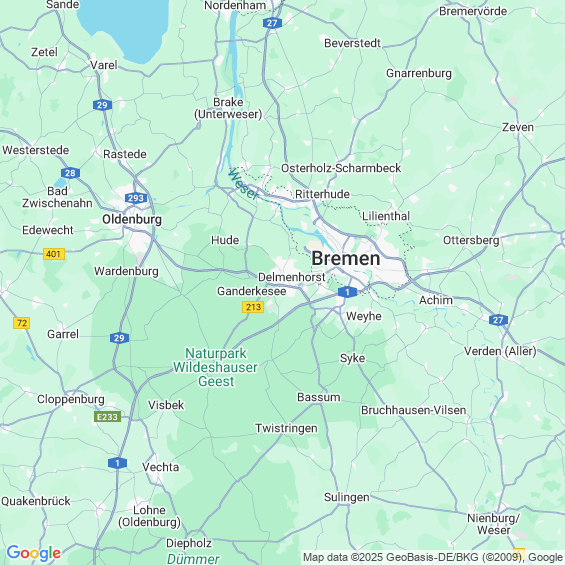This screenshot has width=565, height=565.
Task: Click the Google logo in the corner
Action: pos(34,553)
